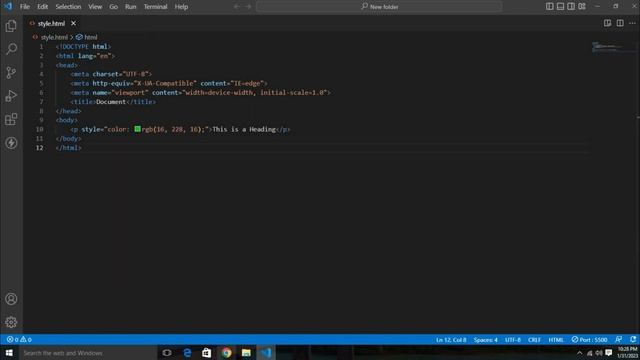Open the volume icon in system tray
The height and width of the screenshot is (360, 640).
[599, 353]
